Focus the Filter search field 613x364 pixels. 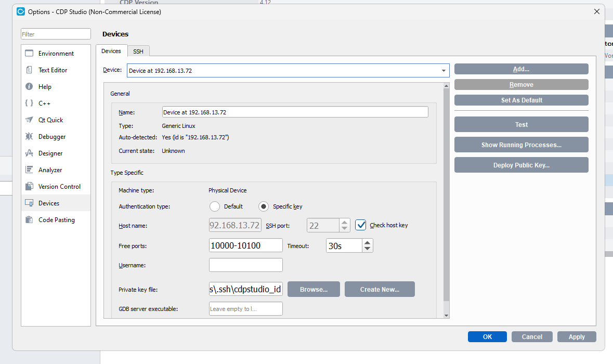[x=56, y=34]
